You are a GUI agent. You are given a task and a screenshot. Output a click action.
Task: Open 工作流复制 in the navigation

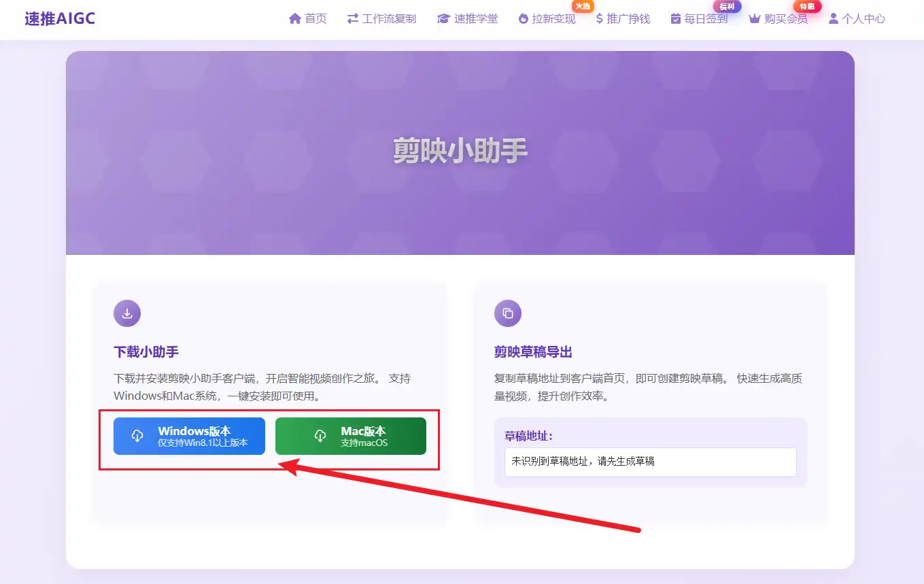(381, 19)
